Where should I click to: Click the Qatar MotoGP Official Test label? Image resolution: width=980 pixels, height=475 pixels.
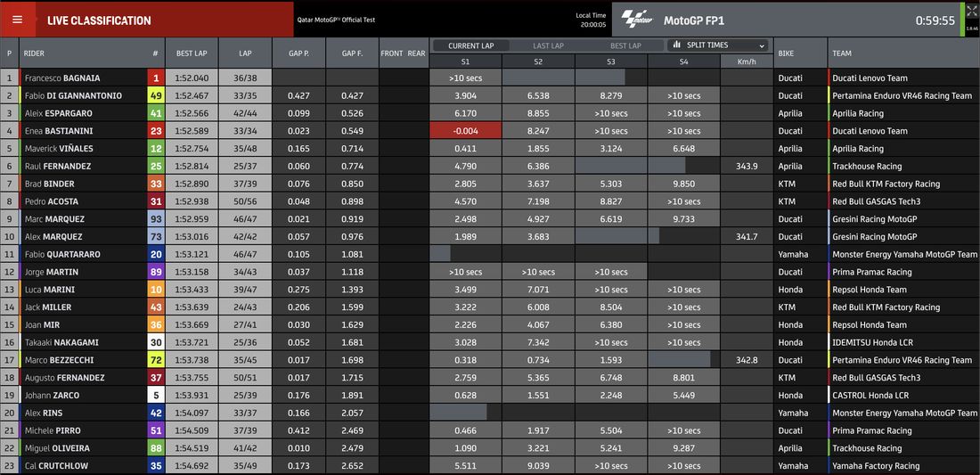coord(336,20)
